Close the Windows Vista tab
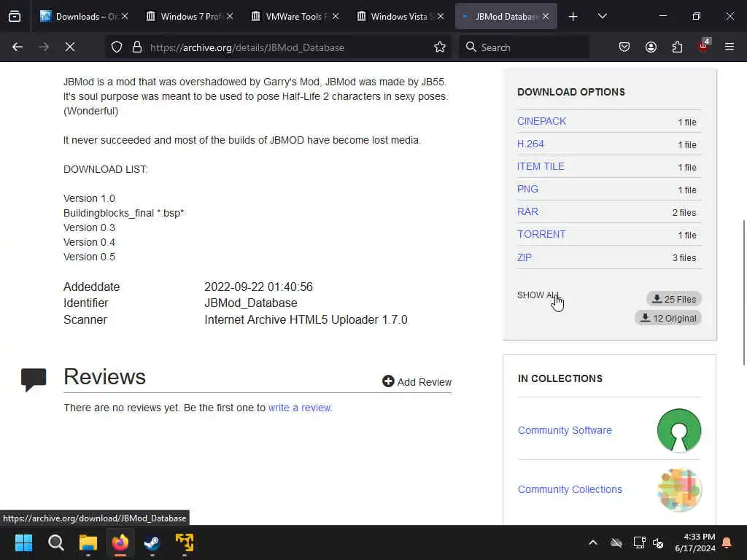 coord(441,16)
